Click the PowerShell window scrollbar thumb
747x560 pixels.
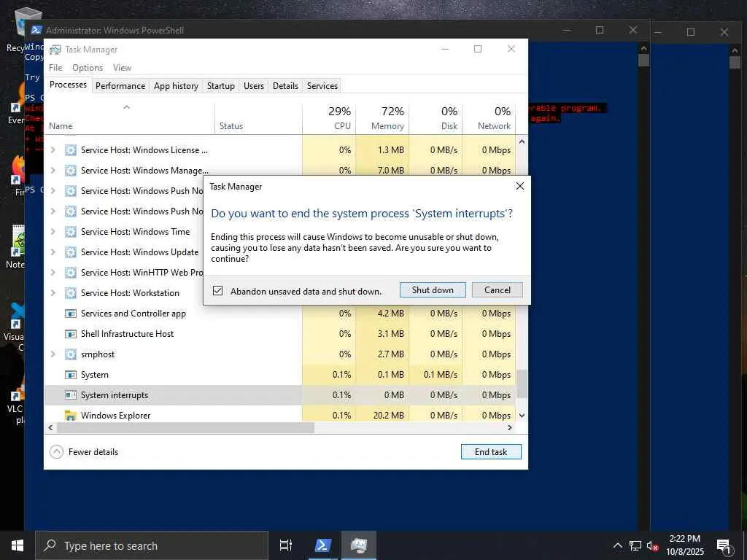click(643, 60)
